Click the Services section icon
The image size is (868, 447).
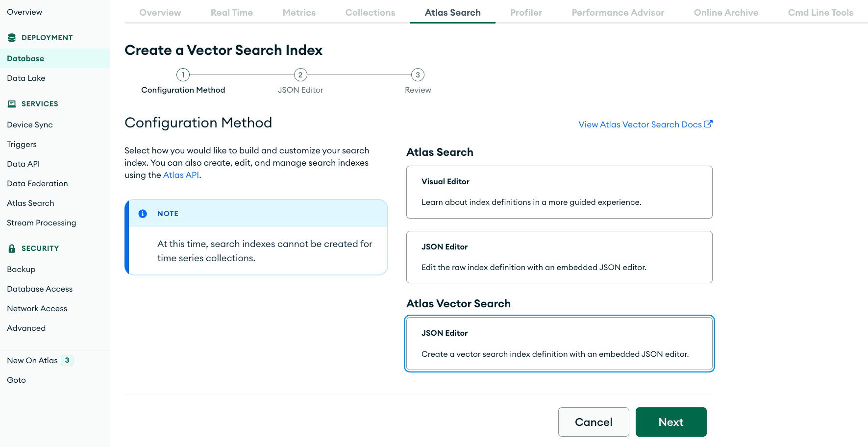coord(12,104)
